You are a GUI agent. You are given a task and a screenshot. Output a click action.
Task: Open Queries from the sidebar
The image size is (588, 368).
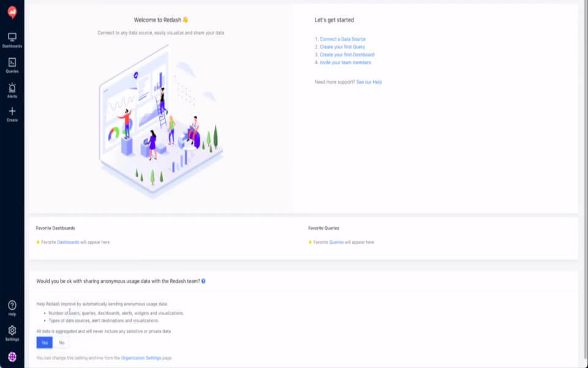click(x=12, y=66)
